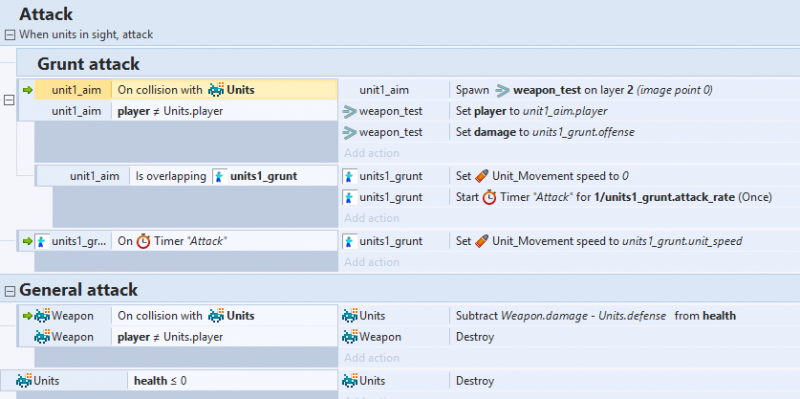The image size is (800, 399).
Task: Click weapon_test icon on Set damage action
Action: point(349,132)
